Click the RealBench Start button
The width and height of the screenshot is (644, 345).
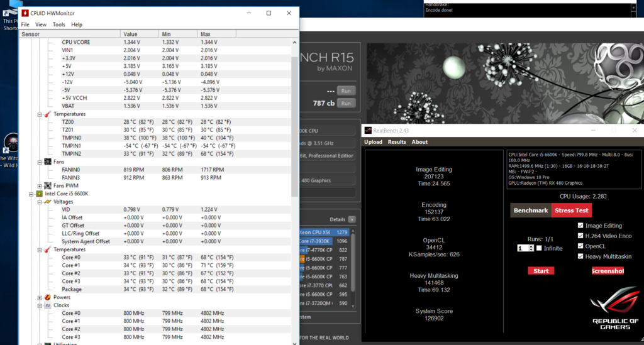pos(541,271)
